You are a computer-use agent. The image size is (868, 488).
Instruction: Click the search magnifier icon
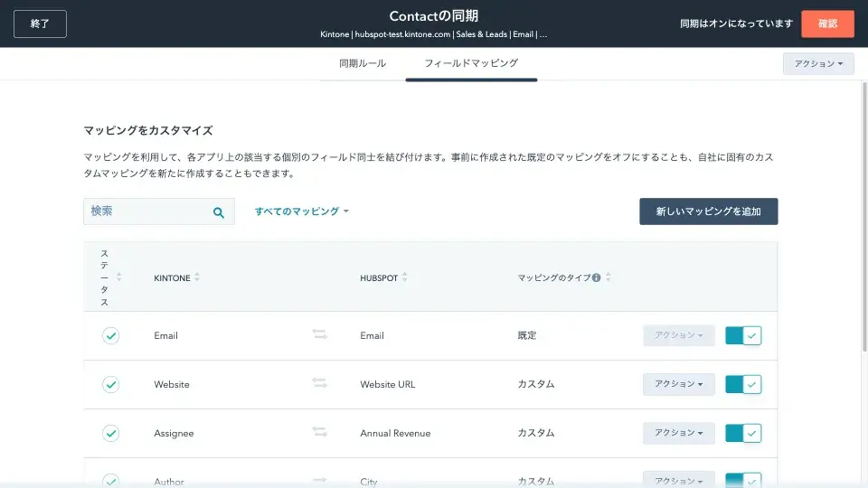click(x=218, y=212)
